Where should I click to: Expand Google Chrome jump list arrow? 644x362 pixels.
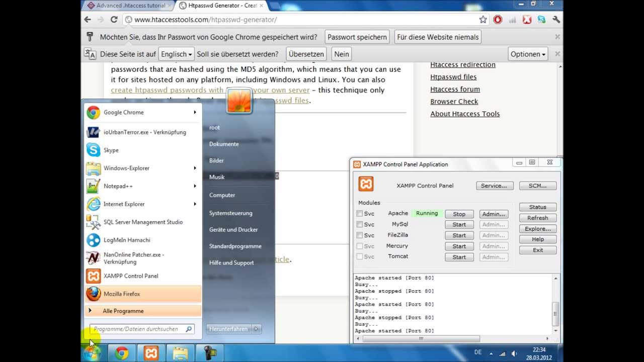click(195, 112)
